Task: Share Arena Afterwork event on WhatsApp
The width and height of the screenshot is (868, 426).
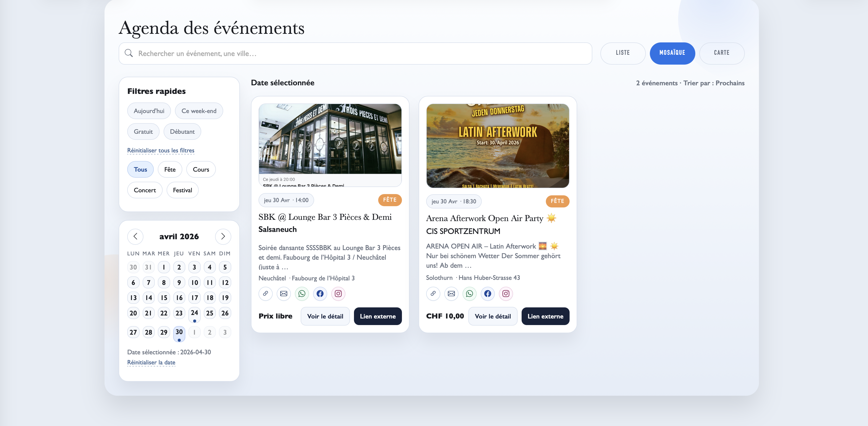Action: [x=469, y=293]
